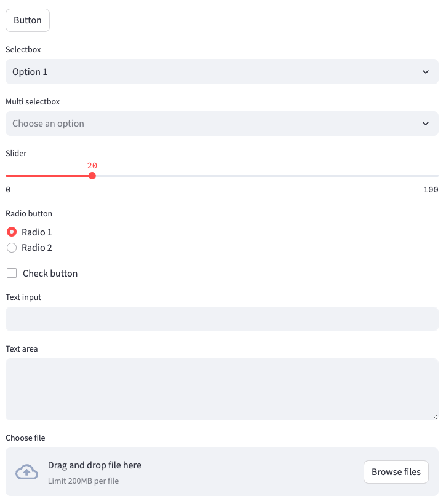Click the Text area resize handle
446x504 pixels.
435,417
